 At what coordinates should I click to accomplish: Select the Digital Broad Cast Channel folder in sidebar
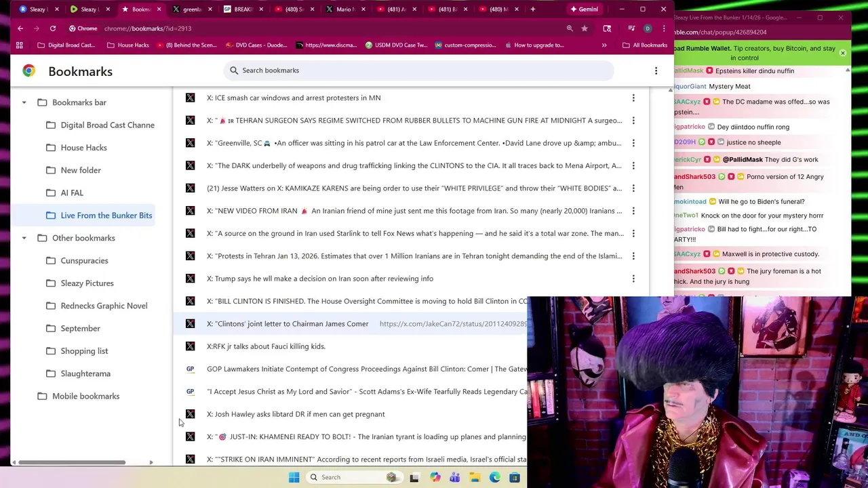coord(101,125)
